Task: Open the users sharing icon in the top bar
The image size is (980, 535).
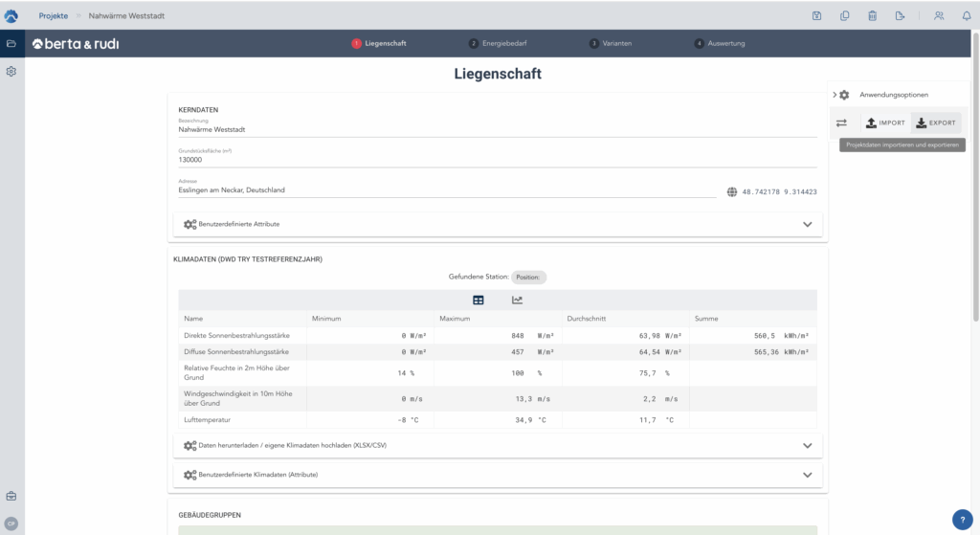Action: 939,16
